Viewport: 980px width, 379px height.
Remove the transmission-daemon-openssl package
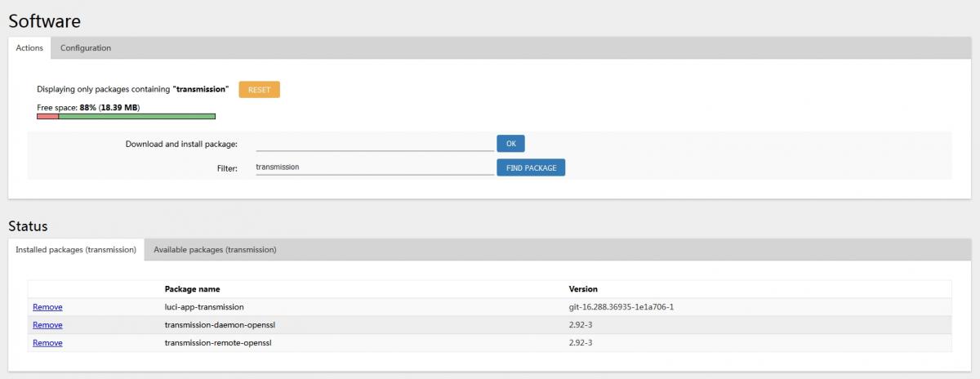[47, 325]
